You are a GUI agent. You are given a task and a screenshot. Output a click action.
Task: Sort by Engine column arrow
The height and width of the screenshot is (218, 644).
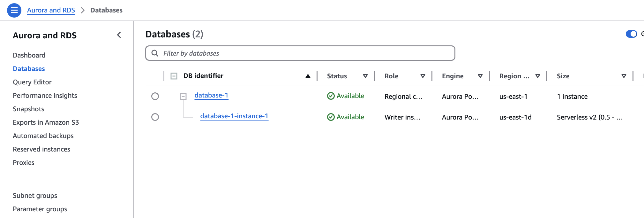coord(480,76)
